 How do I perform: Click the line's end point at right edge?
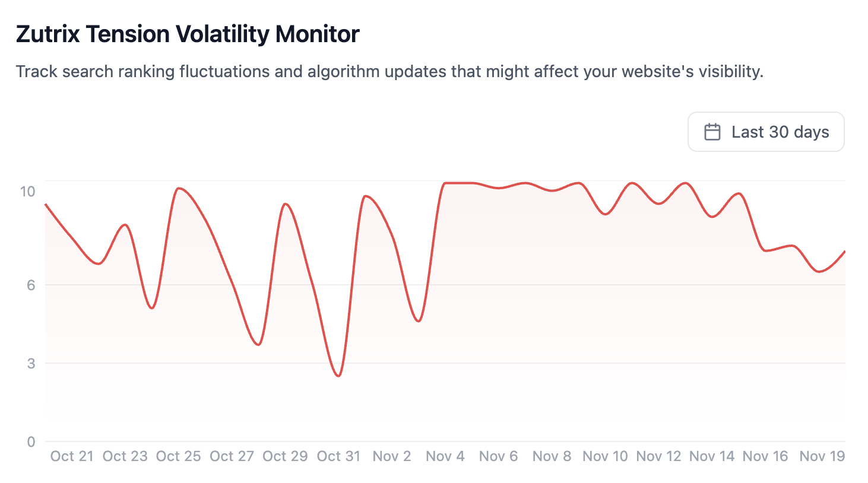tap(844, 252)
